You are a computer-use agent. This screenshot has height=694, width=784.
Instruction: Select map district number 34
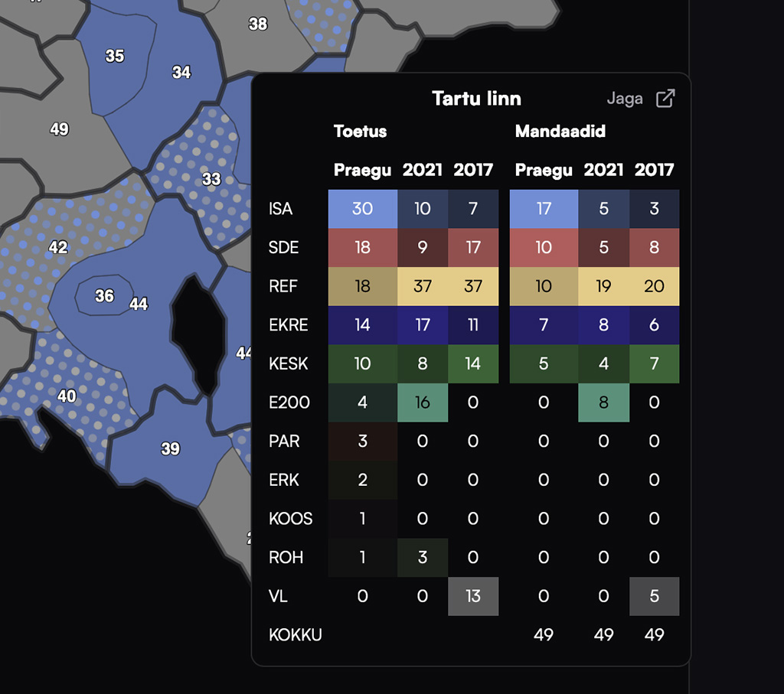(x=181, y=73)
